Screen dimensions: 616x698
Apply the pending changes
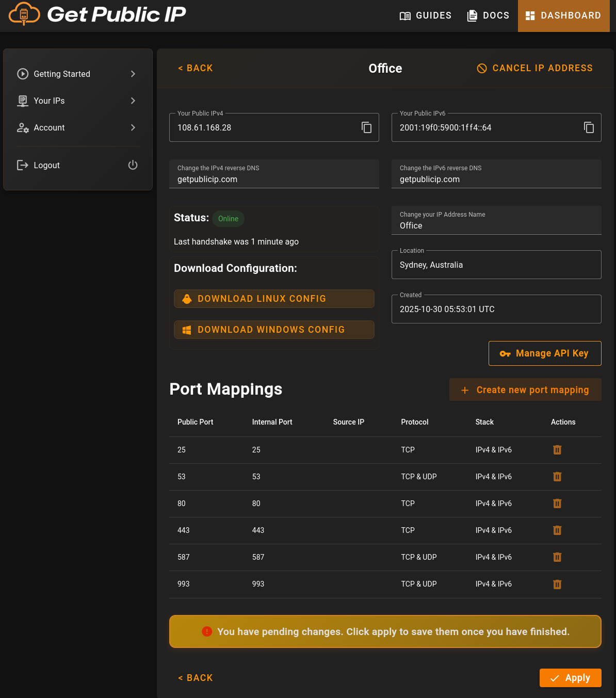point(570,678)
